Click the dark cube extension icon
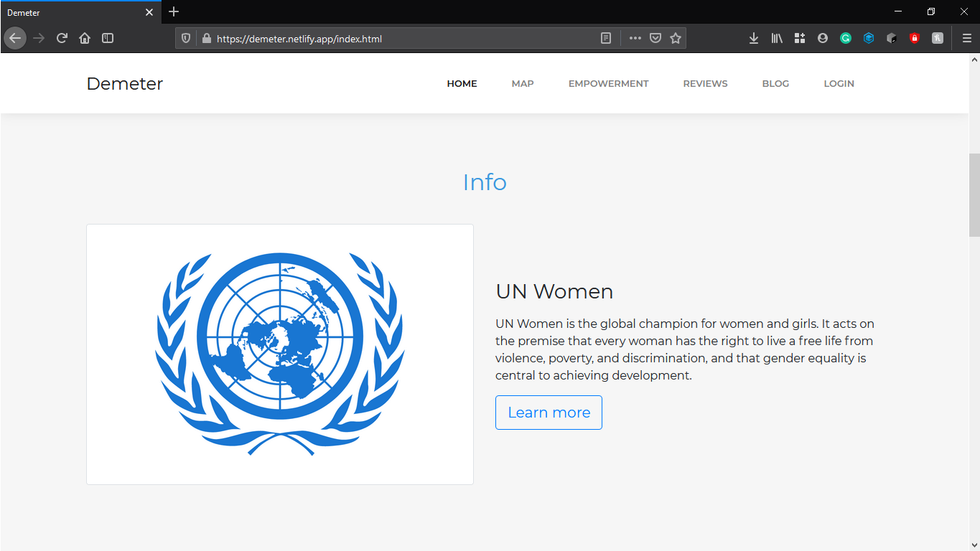This screenshot has height=551, width=980. [x=892, y=39]
